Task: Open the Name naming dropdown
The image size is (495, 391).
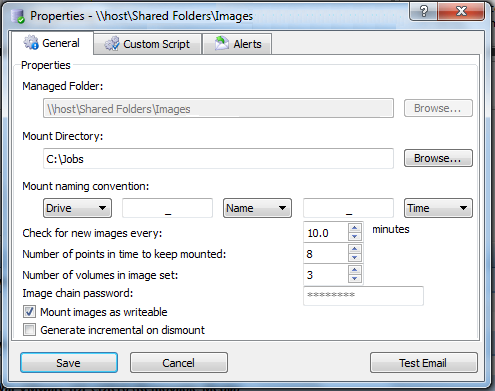Action: (257, 208)
